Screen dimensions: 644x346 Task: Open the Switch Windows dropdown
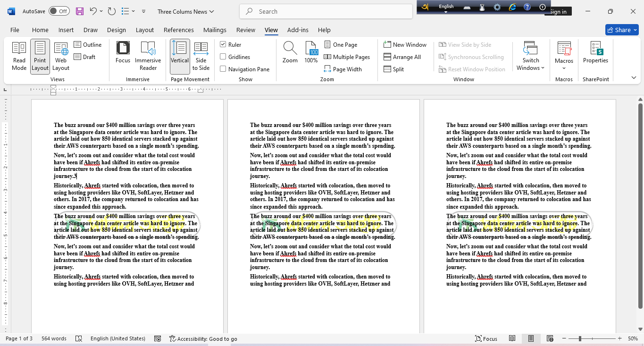click(x=530, y=56)
